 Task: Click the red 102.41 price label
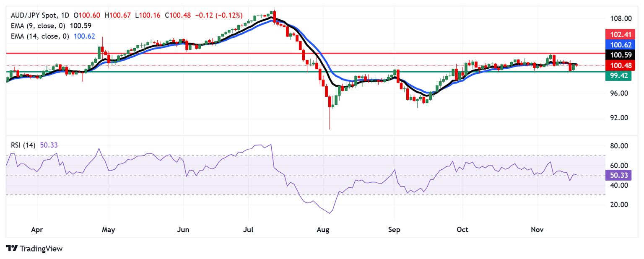point(618,34)
